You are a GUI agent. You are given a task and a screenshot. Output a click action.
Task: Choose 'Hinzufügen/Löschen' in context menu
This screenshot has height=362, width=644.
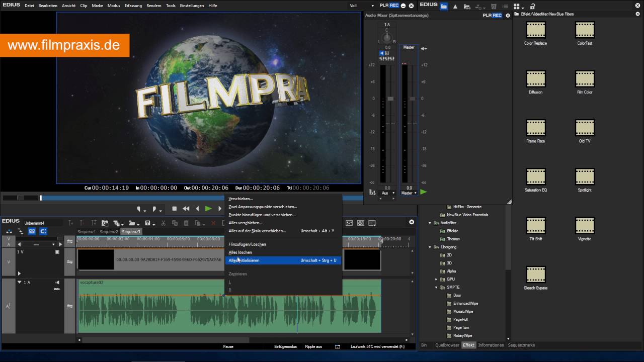click(247, 244)
